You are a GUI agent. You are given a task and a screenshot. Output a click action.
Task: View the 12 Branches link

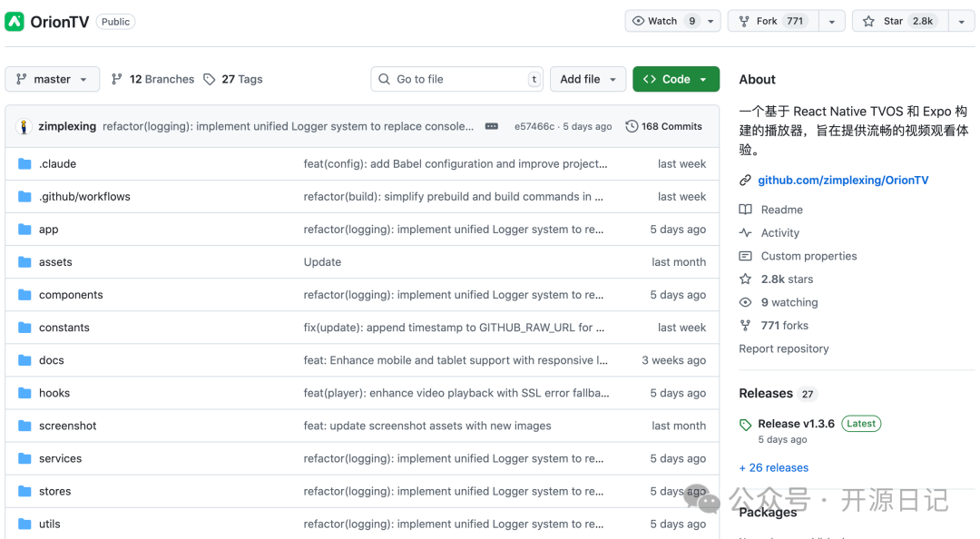pyautogui.click(x=153, y=80)
